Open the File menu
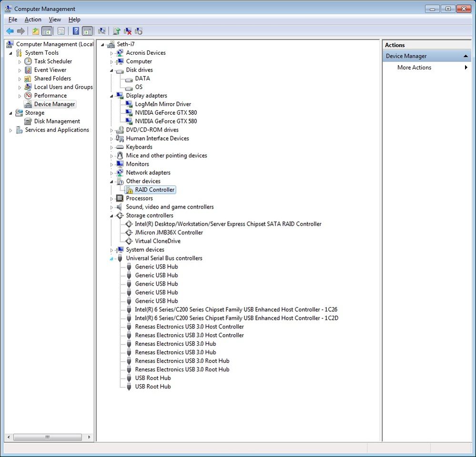 coord(13,20)
